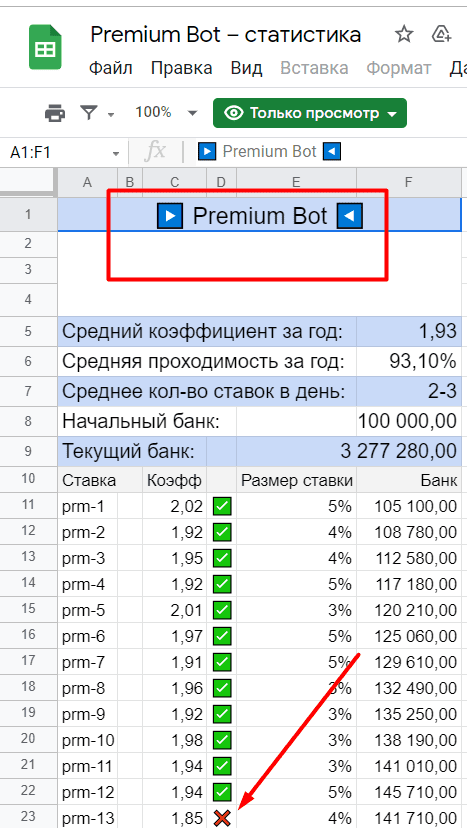Click the green check icon for prm-6

222,636
